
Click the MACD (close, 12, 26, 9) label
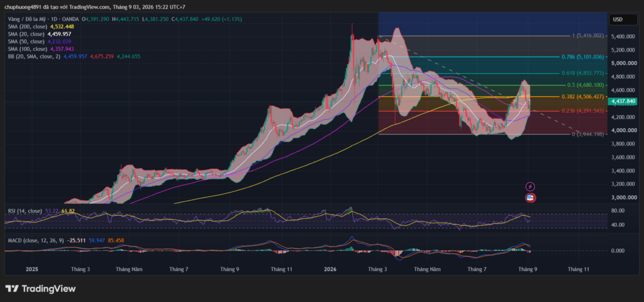pyautogui.click(x=36, y=240)
